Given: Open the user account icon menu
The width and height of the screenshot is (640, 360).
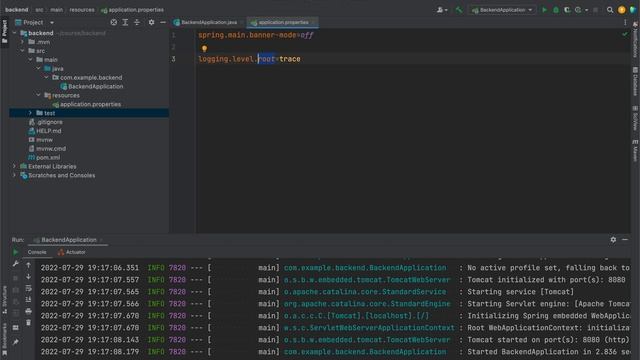Looking at the screenshot, I should (x=441, y=10).
